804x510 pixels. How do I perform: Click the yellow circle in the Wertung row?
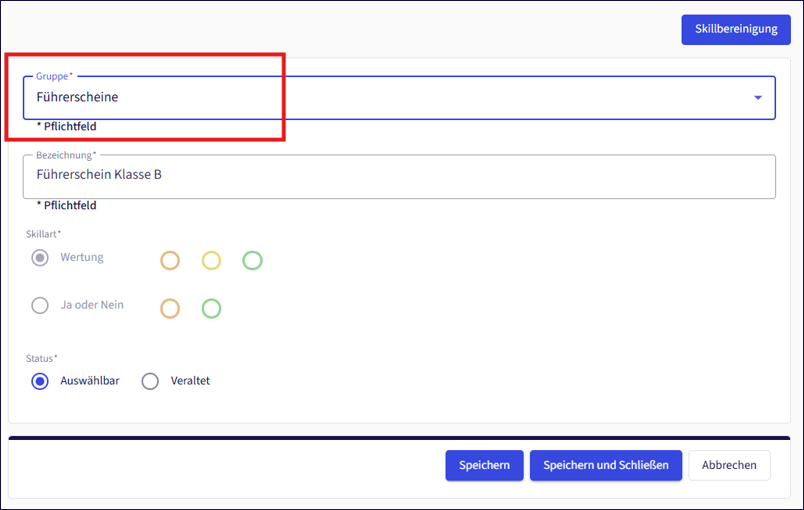point(211,261)
